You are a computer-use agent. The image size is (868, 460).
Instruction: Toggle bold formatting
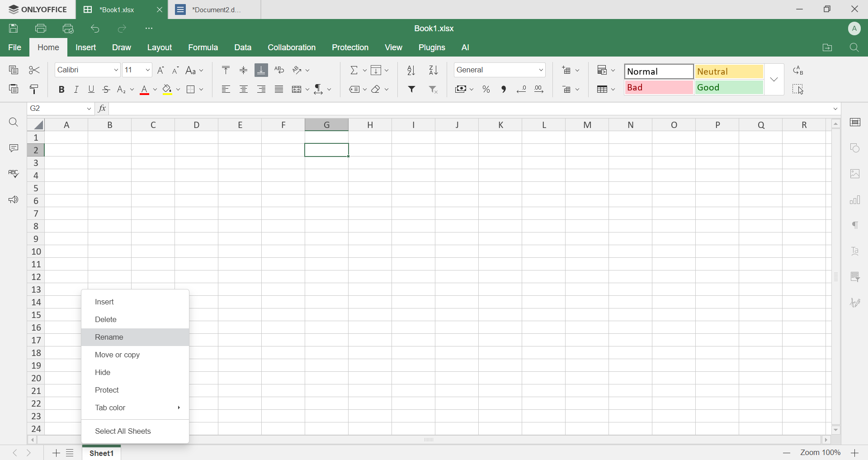click(61, 89)
